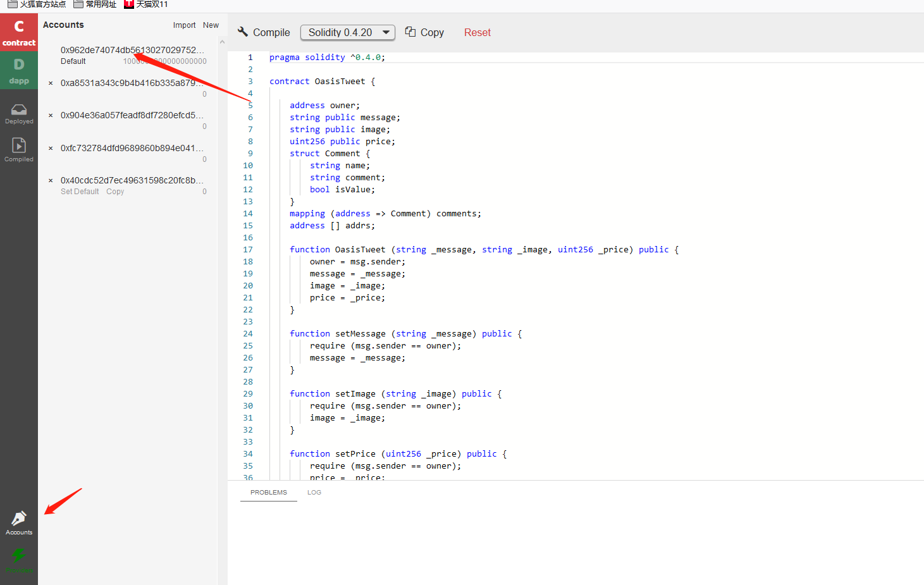This screenshot has height=585, width=924.
Task: Click the 'owner = msg.sender;' line
Action: [357, 262]
